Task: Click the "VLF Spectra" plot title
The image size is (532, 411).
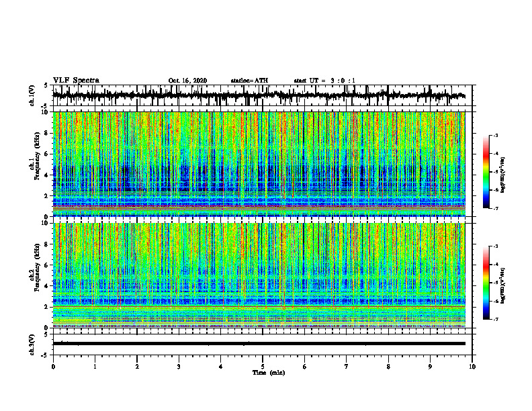Action: pos(76,80)
